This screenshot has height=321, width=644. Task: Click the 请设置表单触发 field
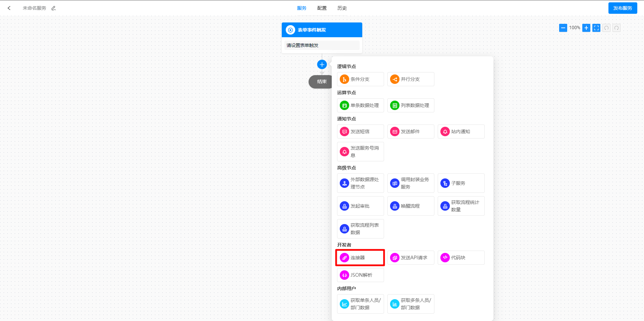pyautogui.click(x=322, y=45)
